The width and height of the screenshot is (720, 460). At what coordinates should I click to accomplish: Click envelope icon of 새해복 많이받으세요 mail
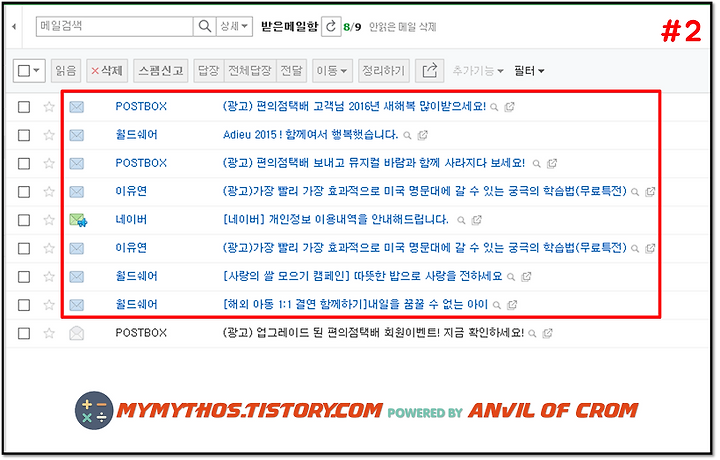(77, 107)
